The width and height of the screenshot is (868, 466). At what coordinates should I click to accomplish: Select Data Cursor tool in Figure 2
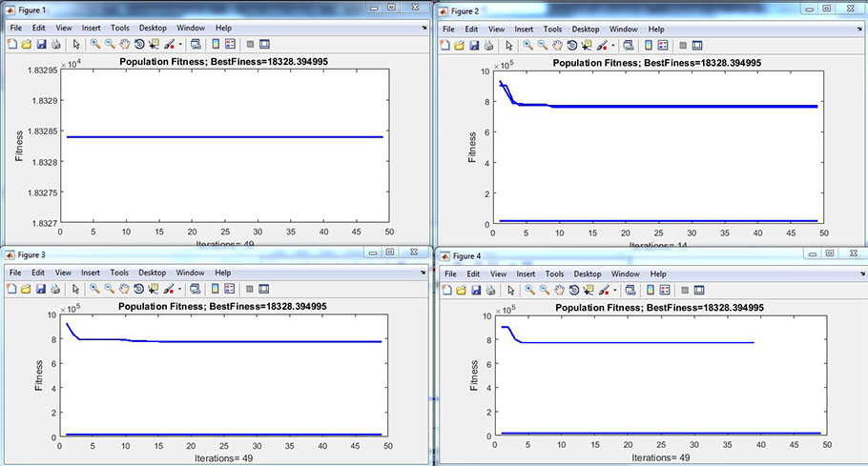[587, 45]
